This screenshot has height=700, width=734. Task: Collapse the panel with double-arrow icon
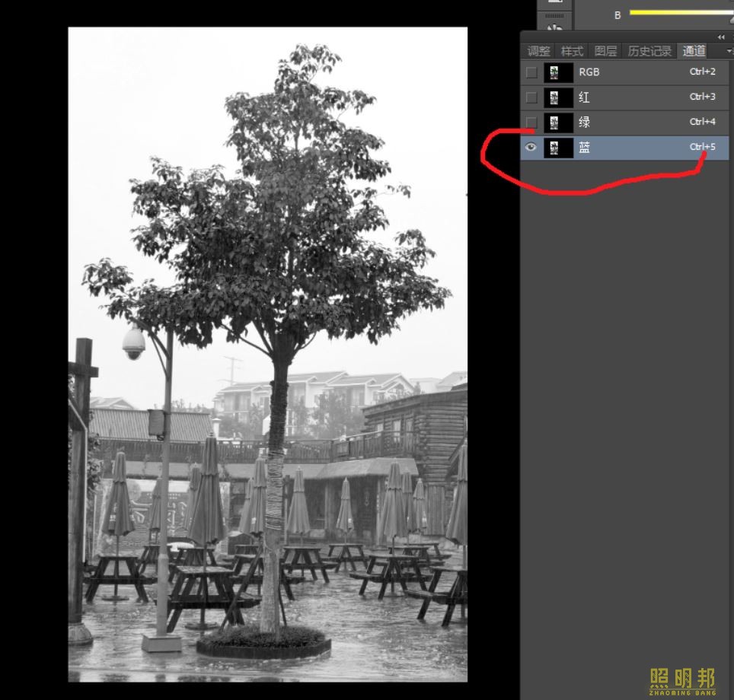pos(721,37)
